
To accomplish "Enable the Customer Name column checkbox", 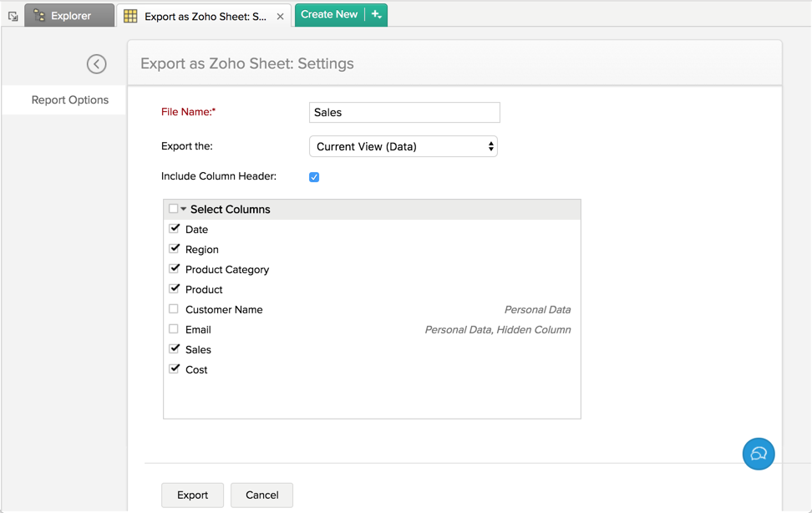I will click(x=174, y=309).
